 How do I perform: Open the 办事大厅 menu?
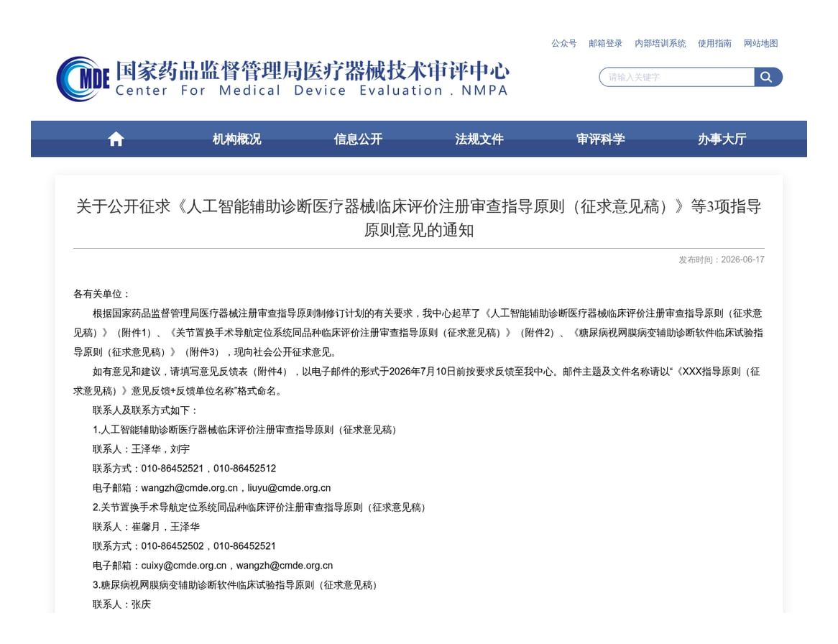pyautogui.click(x=722, y=139)
